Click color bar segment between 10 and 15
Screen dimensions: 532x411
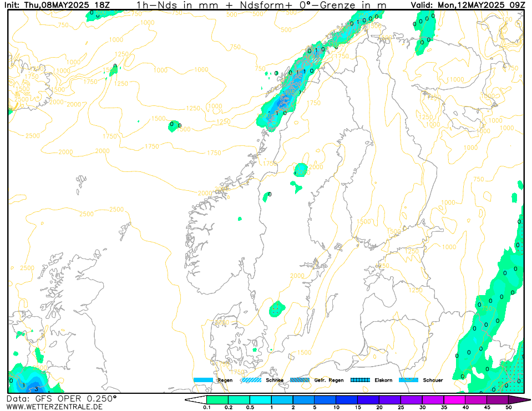click(347, 400)
